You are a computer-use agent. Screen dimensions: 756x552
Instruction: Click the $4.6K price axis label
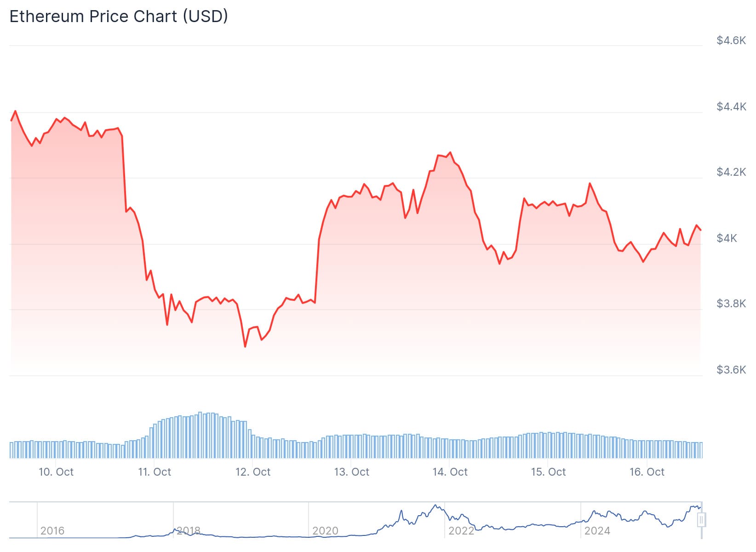731,41
